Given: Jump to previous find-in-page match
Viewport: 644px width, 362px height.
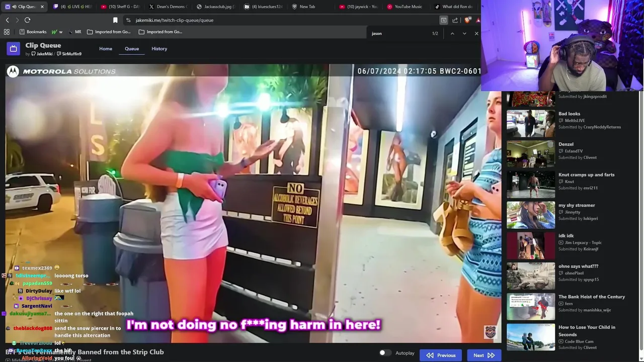Looking at the screenshot, I should tap(452, 33).
